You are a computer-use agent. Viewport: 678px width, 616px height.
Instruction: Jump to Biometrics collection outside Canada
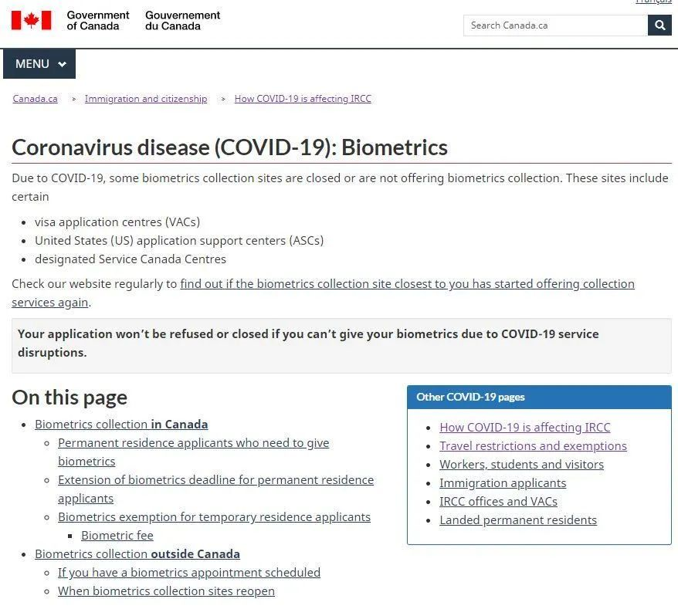137,554
